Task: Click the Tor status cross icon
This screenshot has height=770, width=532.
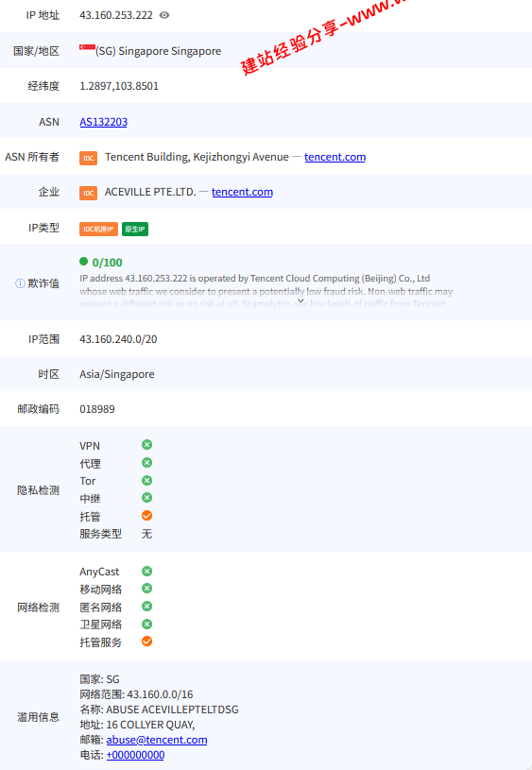Action: pyautogui.click(x=146, y=480)
